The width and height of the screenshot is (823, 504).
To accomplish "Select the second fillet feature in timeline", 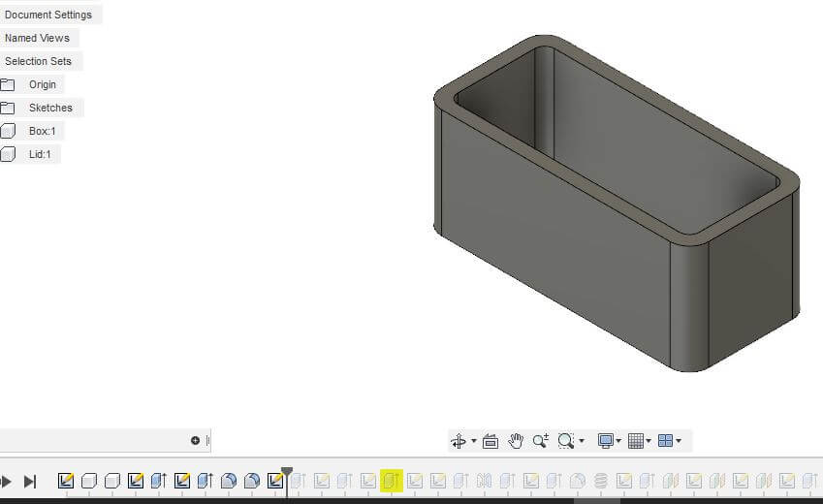I will [x=252, y=481].
